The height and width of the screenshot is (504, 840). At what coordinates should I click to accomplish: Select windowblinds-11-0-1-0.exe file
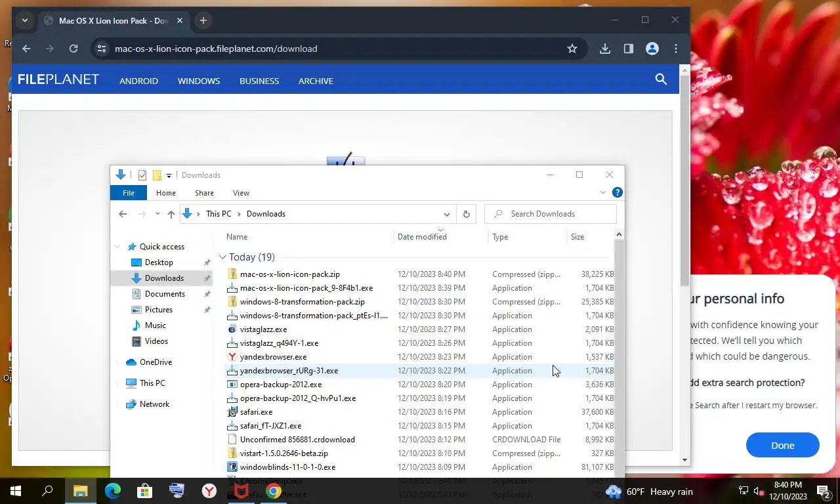(287, 467)
